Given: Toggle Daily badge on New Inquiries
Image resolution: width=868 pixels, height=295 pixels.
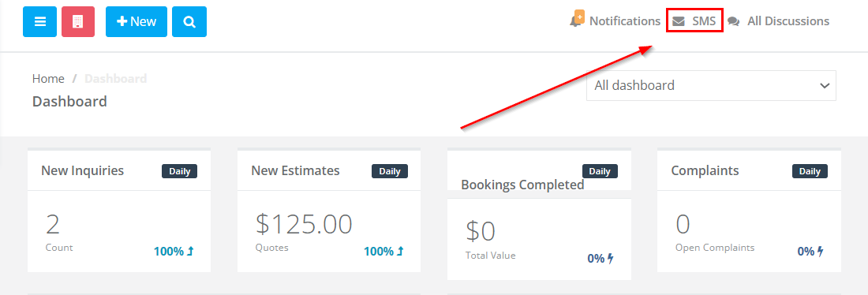Looking at the screenshot, I should click(179, 171).
